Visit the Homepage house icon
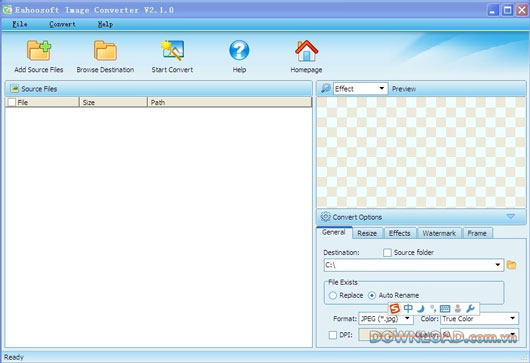This screenshot has height=363, width=530. pos(306,51)
